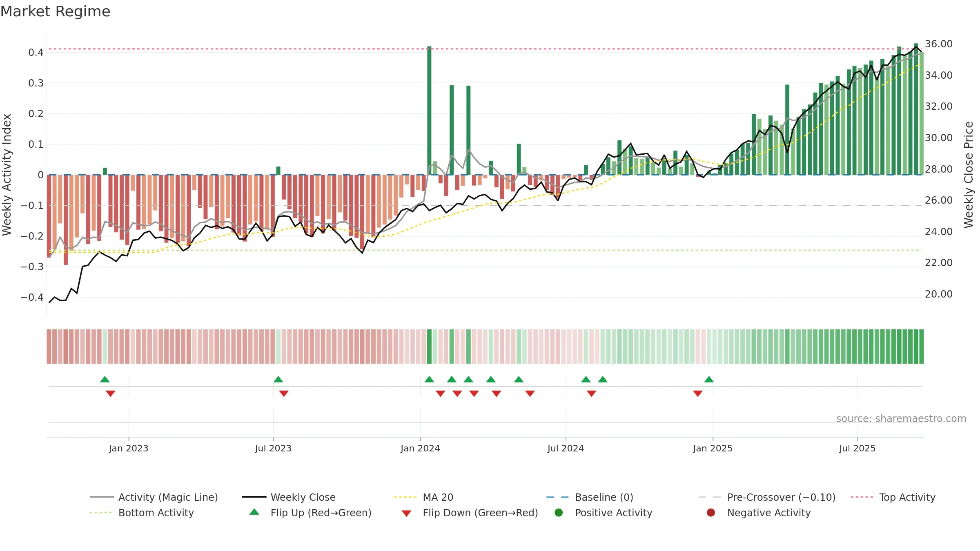Viewport: 980px width, 551px height.
Task: Click the Jul 2025 x-axis label
Action: [857, 449]
